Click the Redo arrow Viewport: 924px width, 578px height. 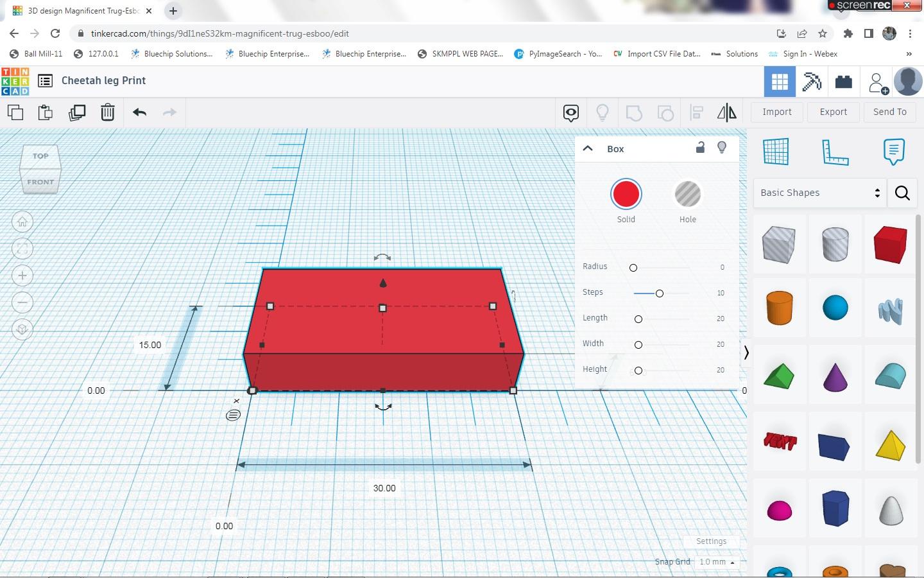point(169,112)
